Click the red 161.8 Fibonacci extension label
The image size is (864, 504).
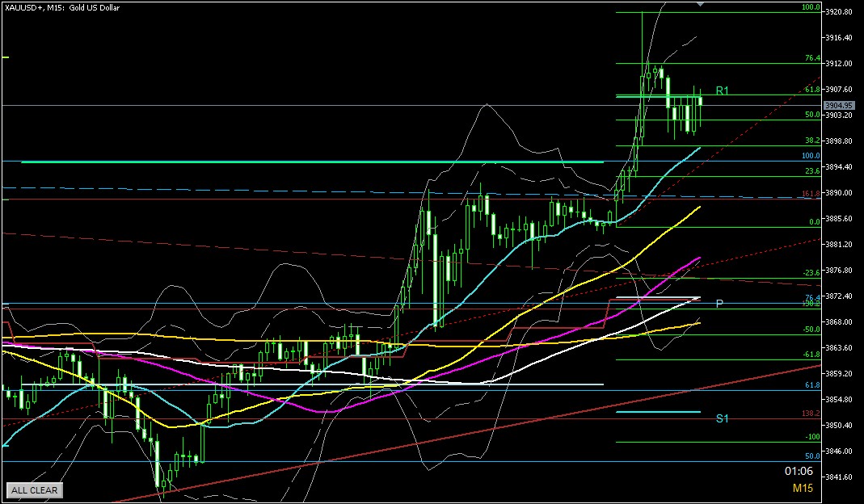click(x=811, y=194)
